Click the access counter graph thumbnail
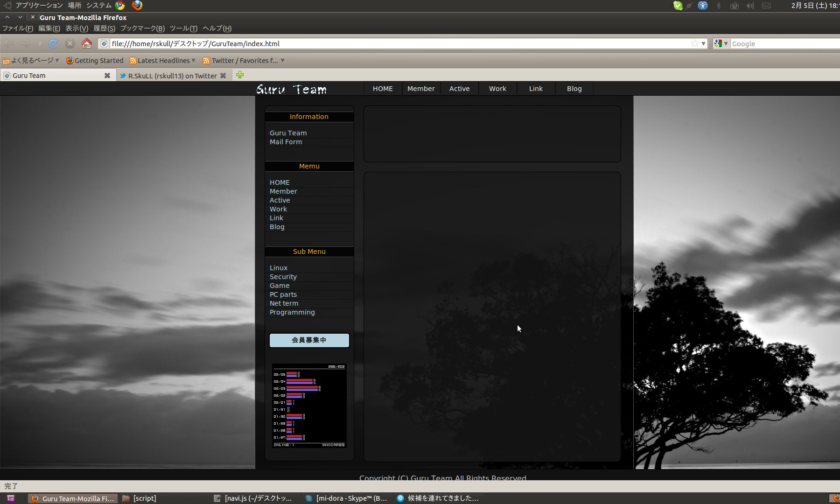This screenshot has width=840, height=504. (x=309, y=406)
